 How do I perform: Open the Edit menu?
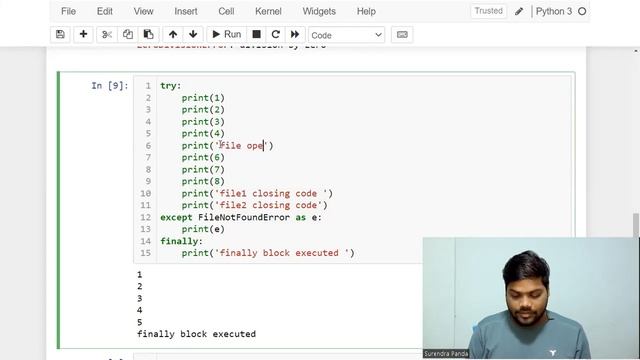pyautogui.click(x=104, y=11)
